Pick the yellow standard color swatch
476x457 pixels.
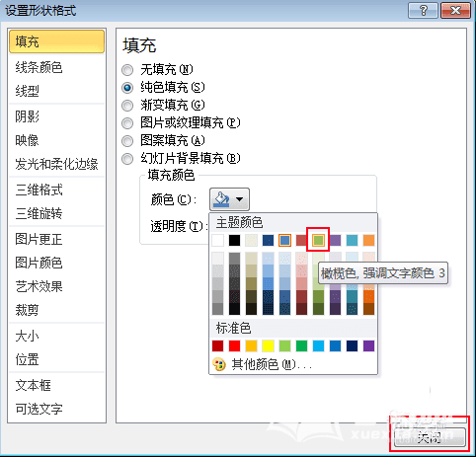click(x=268, y=345)
